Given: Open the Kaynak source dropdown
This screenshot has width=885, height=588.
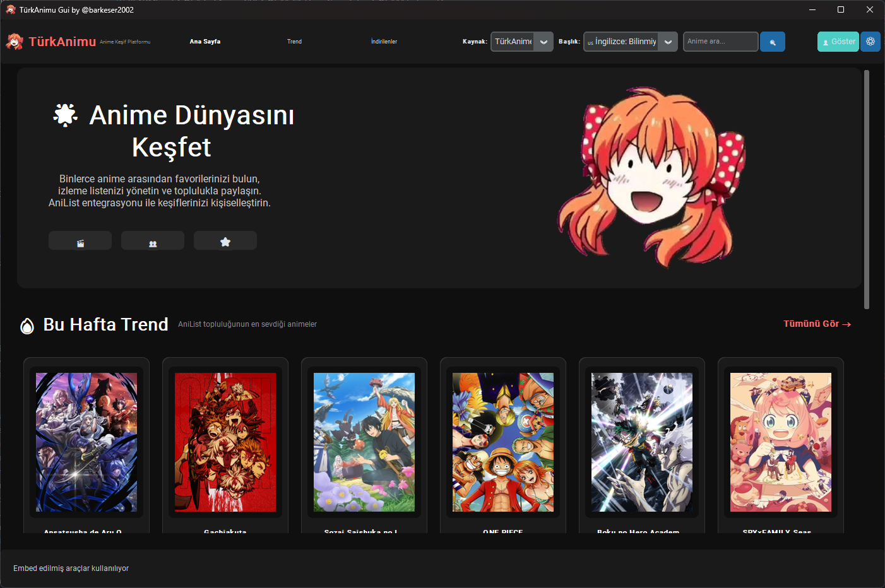Looking at the screenshot, I should coord(521,42).
